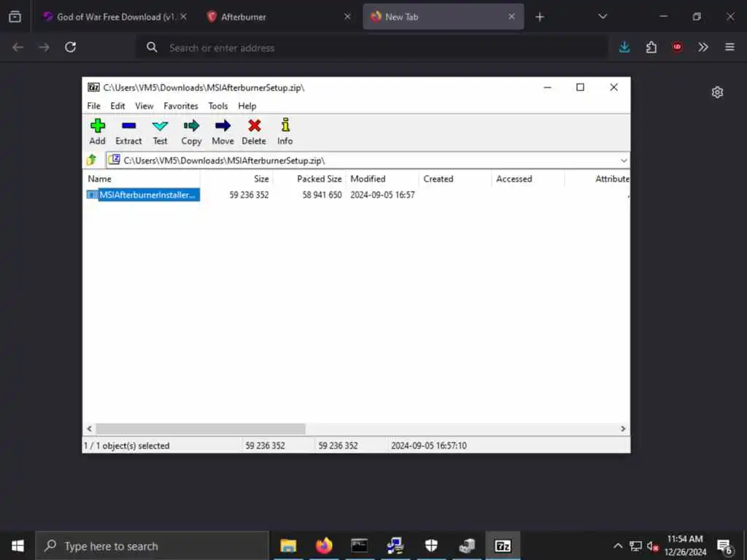
Task: Open Windows Security shield on taskbar
Action: pos(431,545)
